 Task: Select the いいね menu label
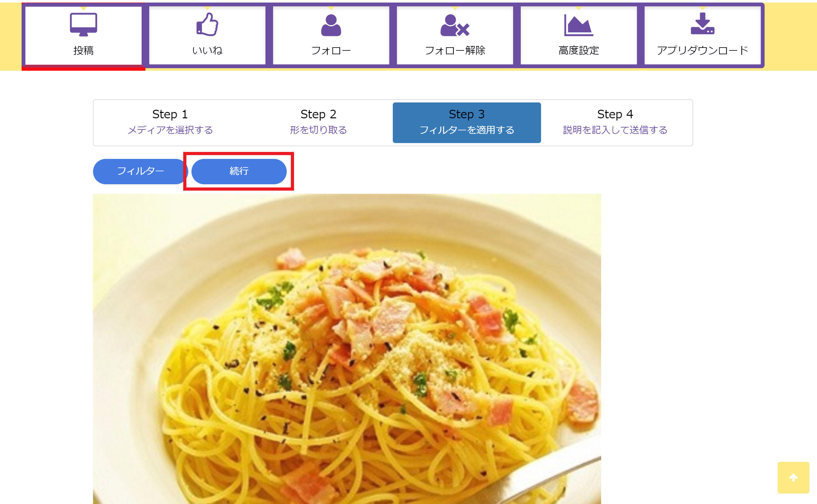click(x=207, y=50)
